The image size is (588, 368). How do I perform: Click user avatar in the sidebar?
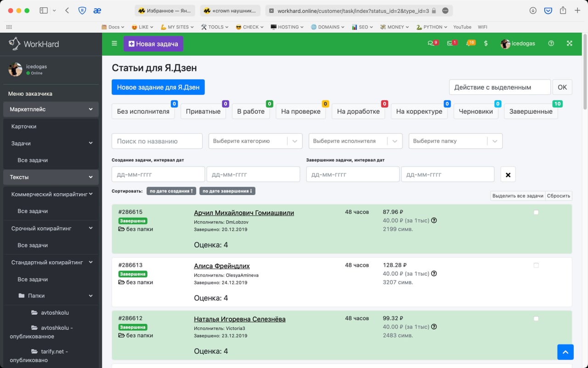[15, 69]
